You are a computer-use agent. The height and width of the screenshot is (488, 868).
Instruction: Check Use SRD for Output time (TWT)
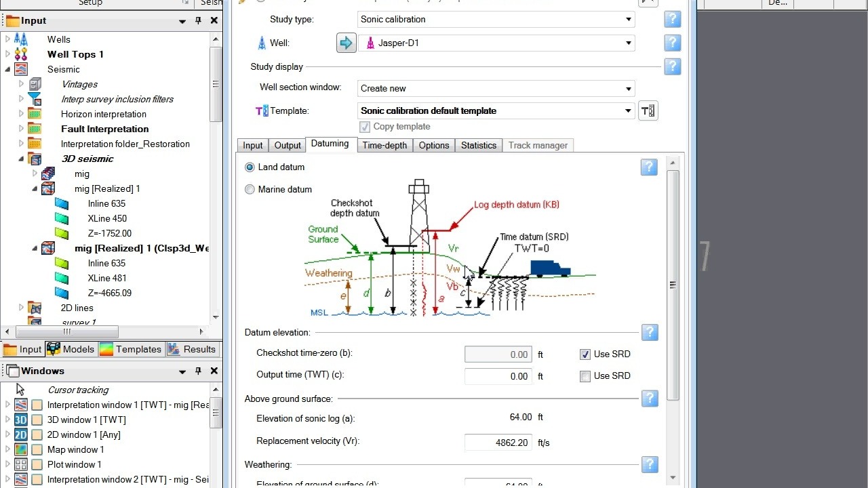coord(585,376)
